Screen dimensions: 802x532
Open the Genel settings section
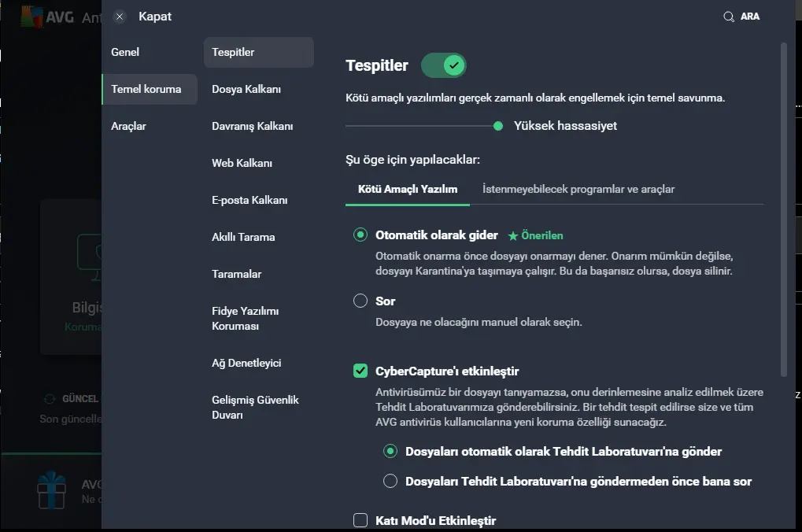click(x=125, y=52)
